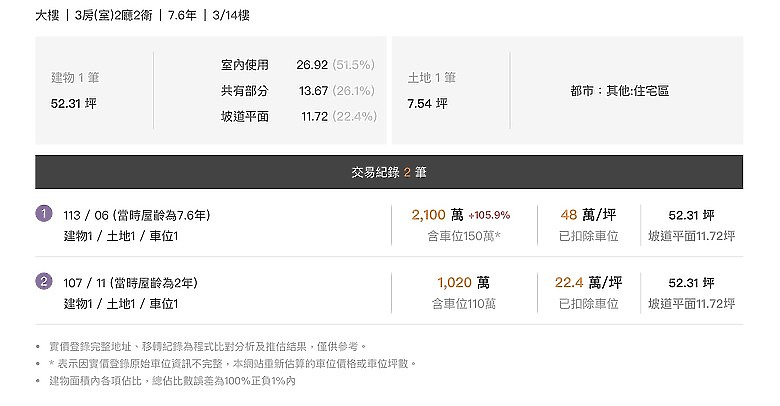Select the 室內使用 26.92 row

298,65
